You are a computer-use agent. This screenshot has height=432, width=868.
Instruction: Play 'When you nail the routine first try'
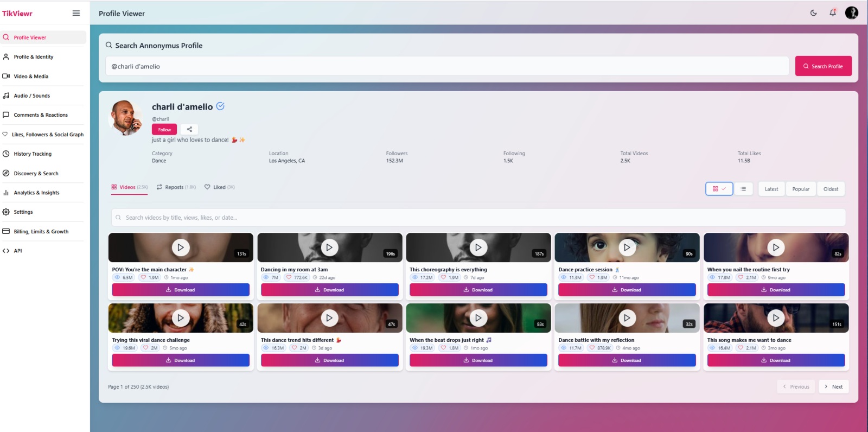click(x=776, y=247)
